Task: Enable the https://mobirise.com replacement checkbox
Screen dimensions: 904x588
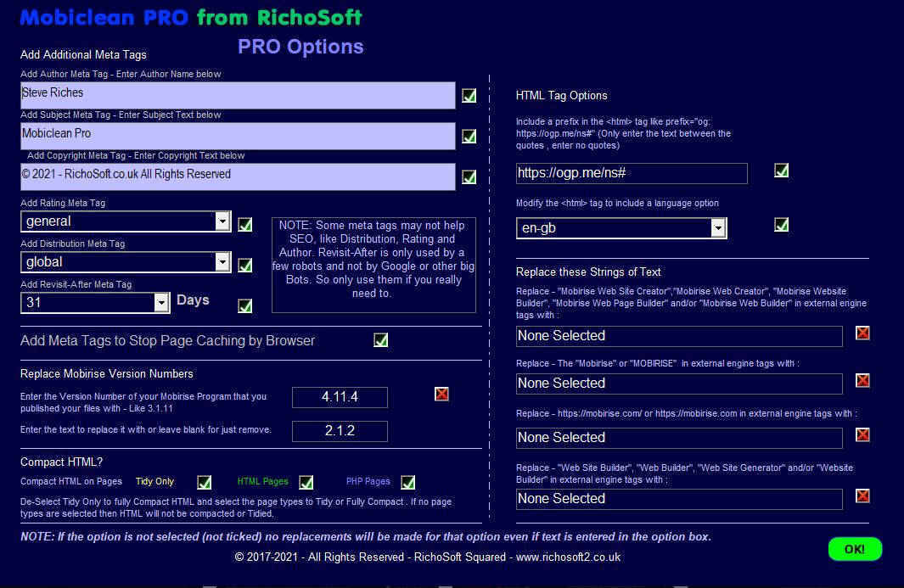Action: pyautogui.click(x=862, y=434)
